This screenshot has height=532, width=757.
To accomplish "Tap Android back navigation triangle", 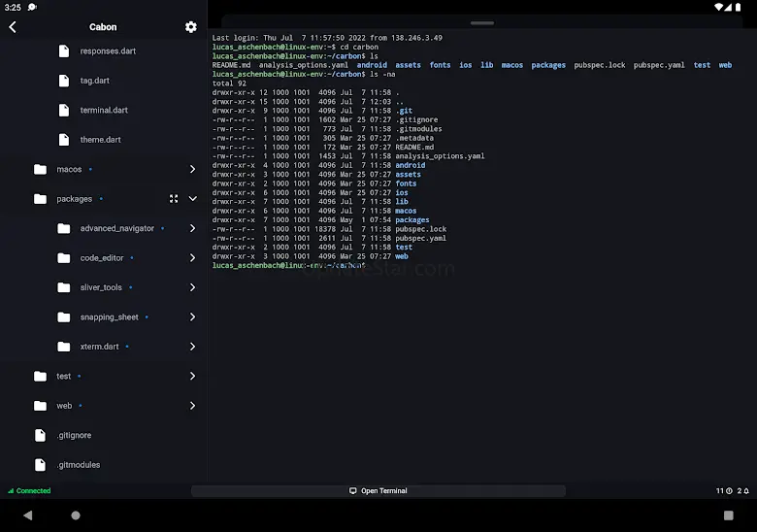I will pos(28,515).
